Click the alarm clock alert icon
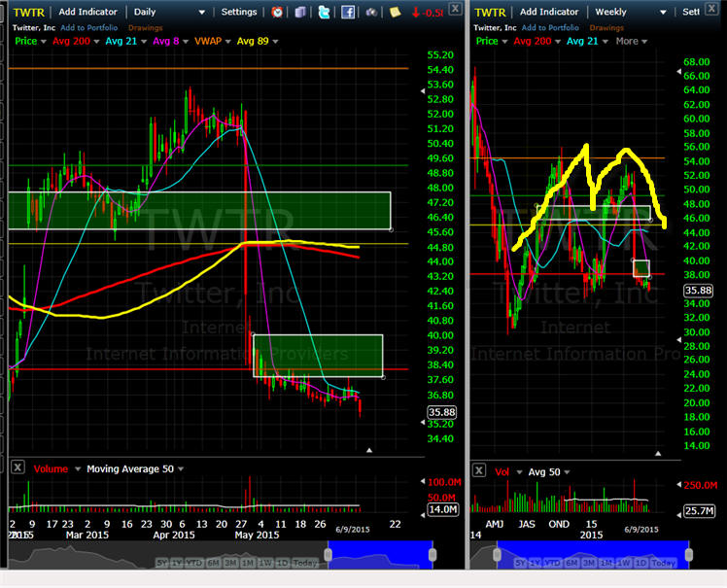Image resolution: width=727 pixels, height=588 pixels. 278,12
